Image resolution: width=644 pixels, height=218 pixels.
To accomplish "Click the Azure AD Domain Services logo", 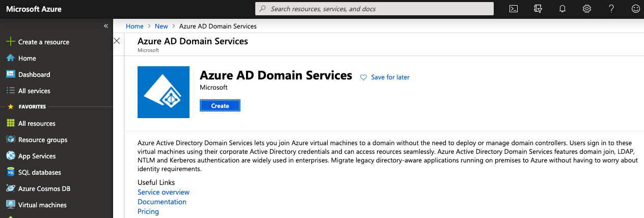I will pos(164,92).
